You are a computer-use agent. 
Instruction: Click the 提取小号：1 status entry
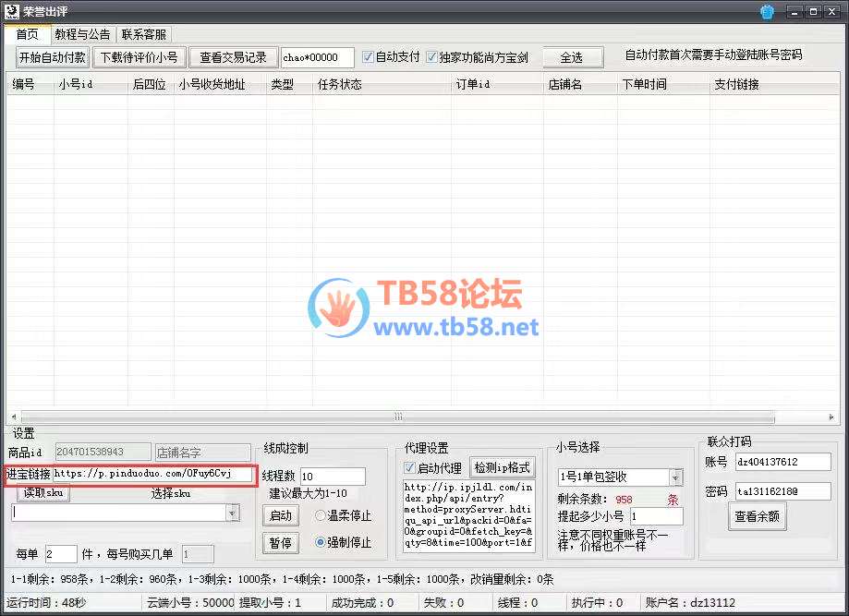270,602
